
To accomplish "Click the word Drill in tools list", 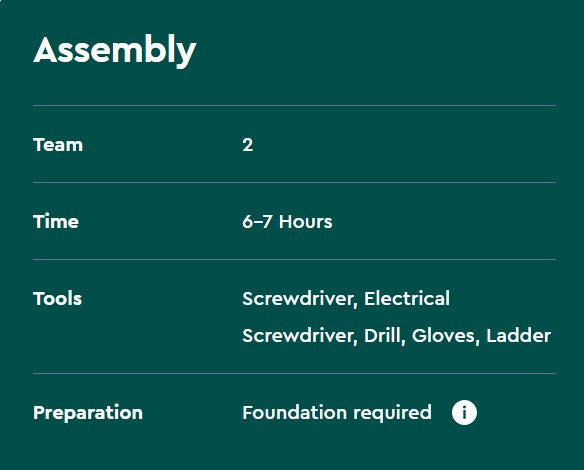I will click(384, 336).
